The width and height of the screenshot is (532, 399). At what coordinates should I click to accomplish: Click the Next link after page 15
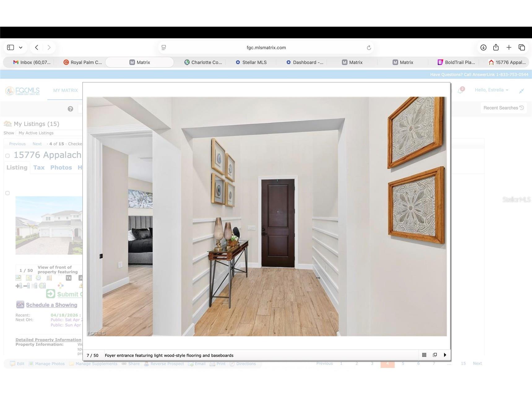coord(477,363)
